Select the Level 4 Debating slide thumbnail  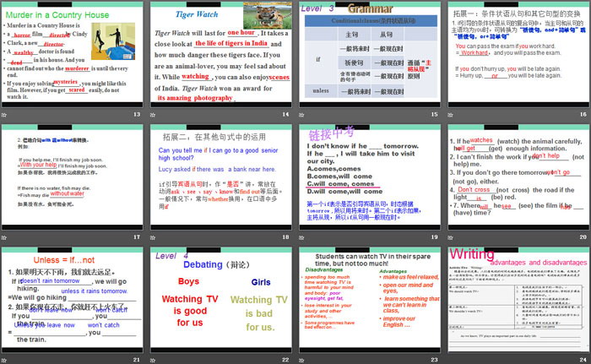[221, 300]
